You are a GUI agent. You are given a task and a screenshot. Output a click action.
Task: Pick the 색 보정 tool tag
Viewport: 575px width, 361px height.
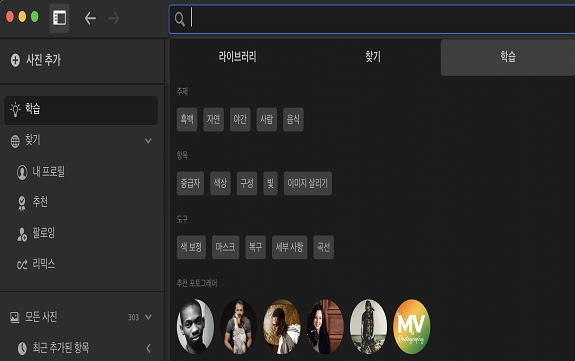click(191, 247)
